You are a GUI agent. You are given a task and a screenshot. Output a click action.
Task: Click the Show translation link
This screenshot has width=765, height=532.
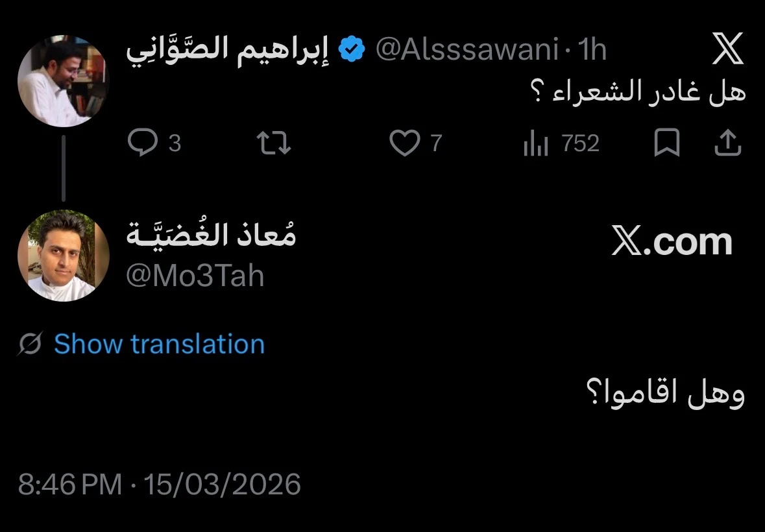[x=159, y=344]
